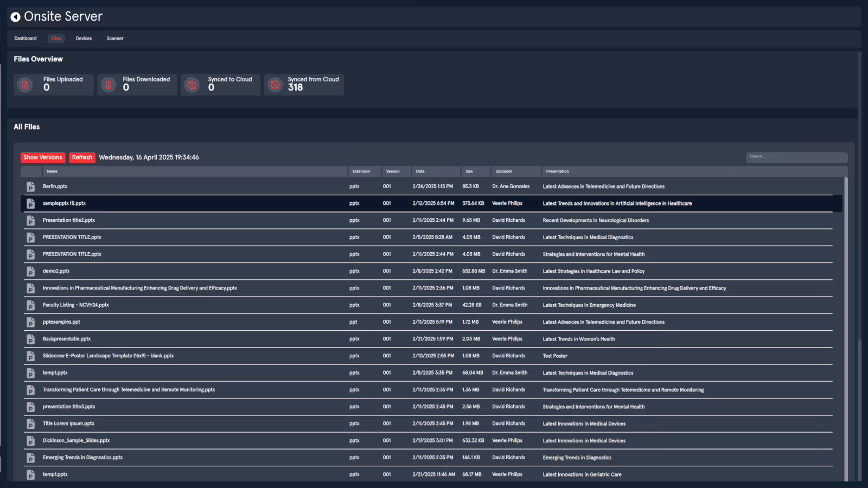Click the Recent Developments in Neurological Disorders cell
The image size is (868, 488).
coord(596,221)
